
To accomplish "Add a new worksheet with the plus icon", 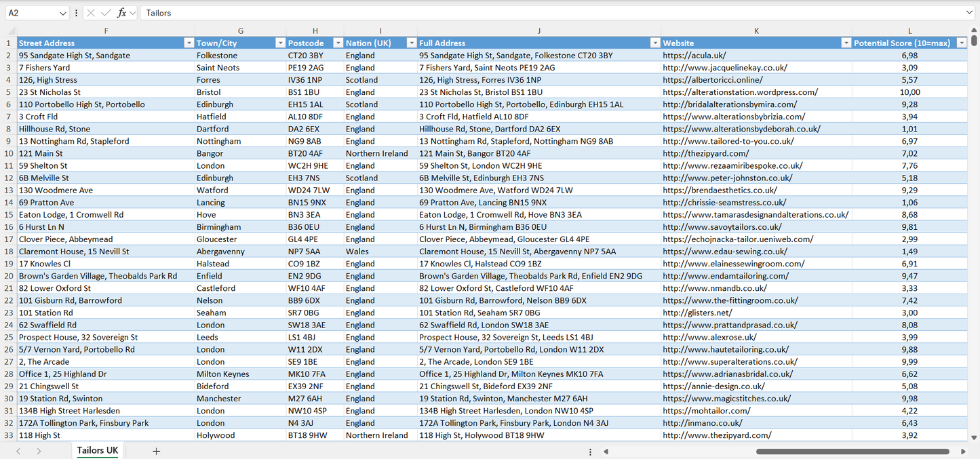I will coord(156,450).
